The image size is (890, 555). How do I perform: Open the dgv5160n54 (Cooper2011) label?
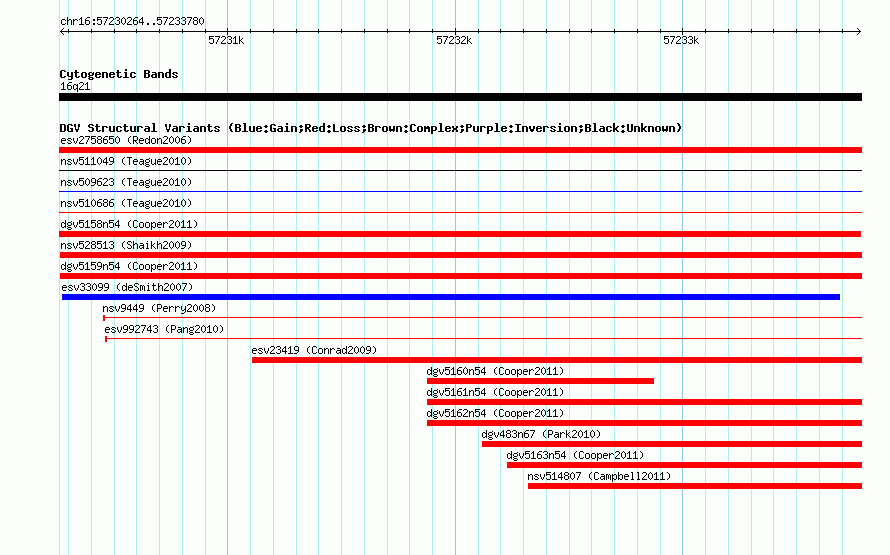tap(495, 371)
